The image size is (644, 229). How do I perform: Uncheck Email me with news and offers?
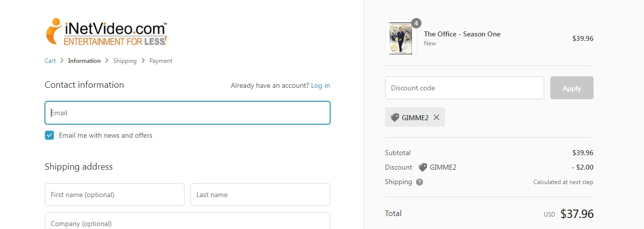coord(49,135)
